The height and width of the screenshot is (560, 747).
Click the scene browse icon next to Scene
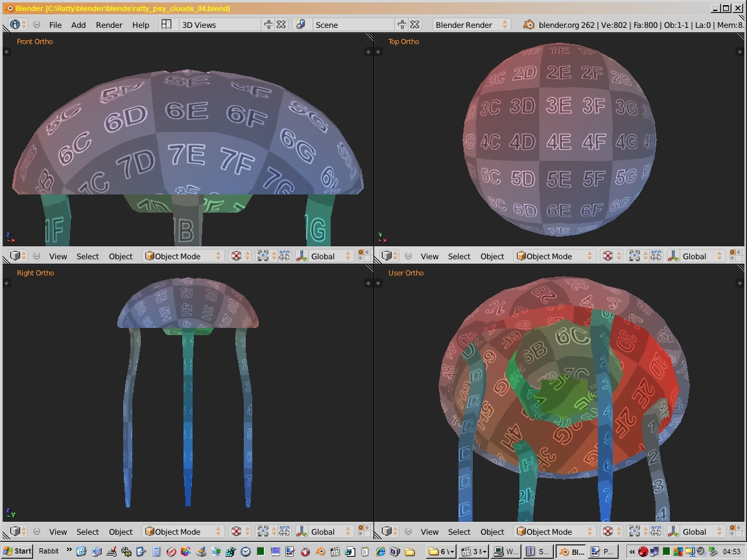300,25
